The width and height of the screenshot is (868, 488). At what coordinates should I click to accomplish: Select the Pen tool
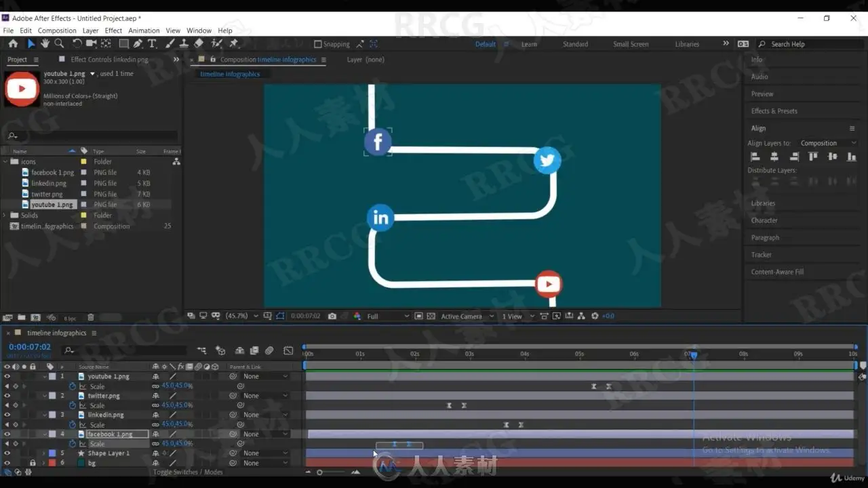click(138, 43)
